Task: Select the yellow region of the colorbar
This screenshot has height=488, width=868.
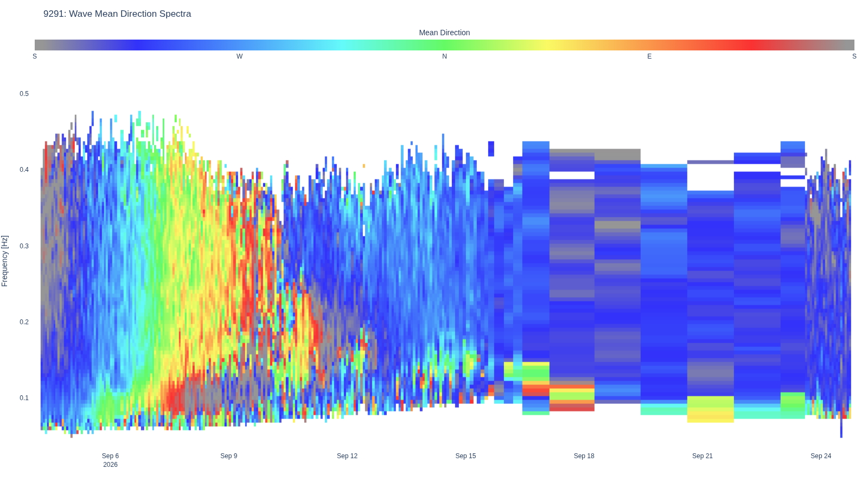Action: pyautogui.click(x=547, y=45)
